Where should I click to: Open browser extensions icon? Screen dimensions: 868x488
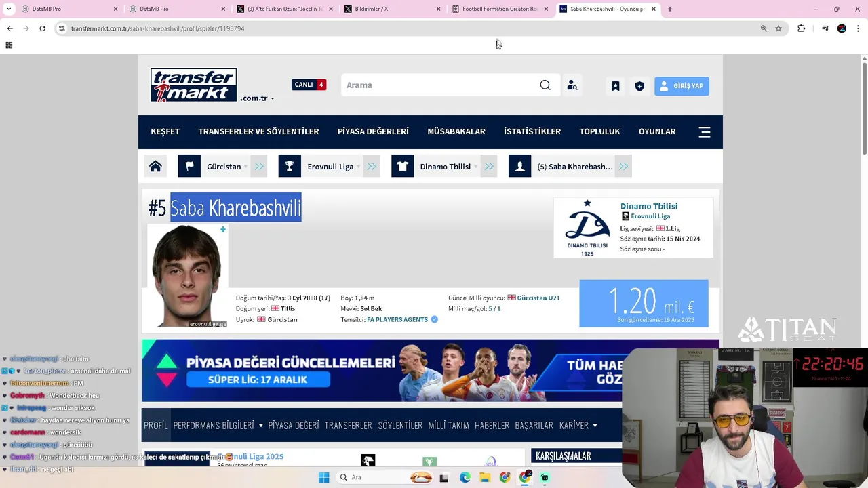[x=801, y=28]
